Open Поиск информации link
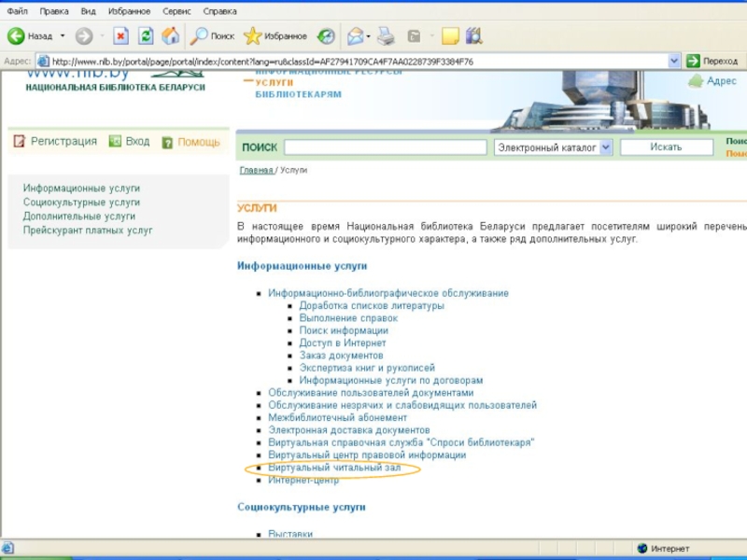This screenshot has height=560, width=747. pos(344,330)
